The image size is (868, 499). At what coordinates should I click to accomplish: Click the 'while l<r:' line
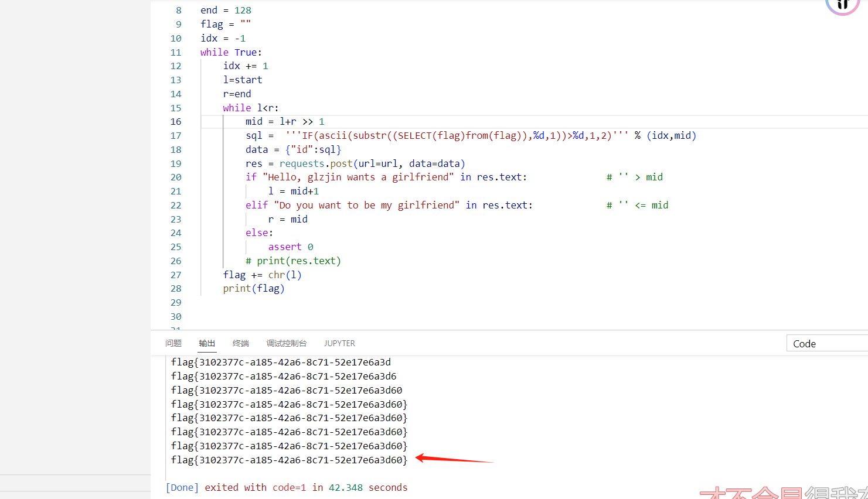[x=251, y=108]
